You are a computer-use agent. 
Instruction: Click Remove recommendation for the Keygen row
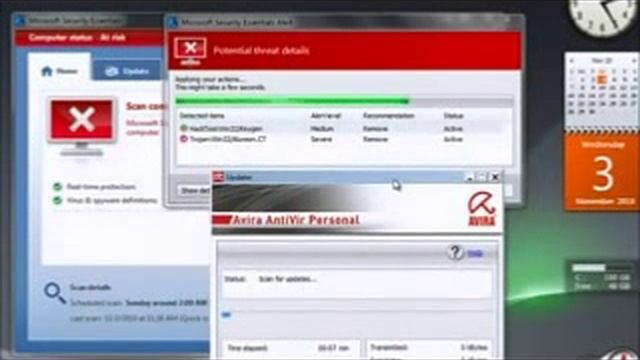[x=375, y=129]
